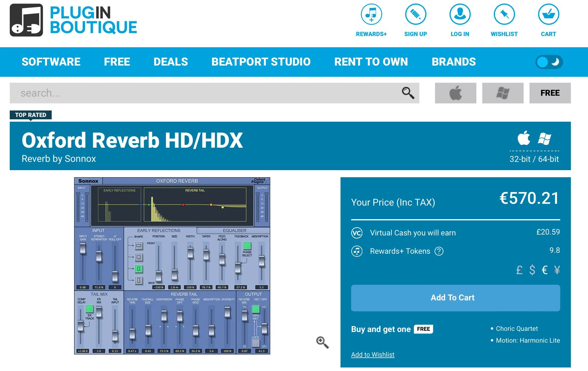Switch currency to pounds (£)
This screenshot has height=371, width=588.
point(519,270)
